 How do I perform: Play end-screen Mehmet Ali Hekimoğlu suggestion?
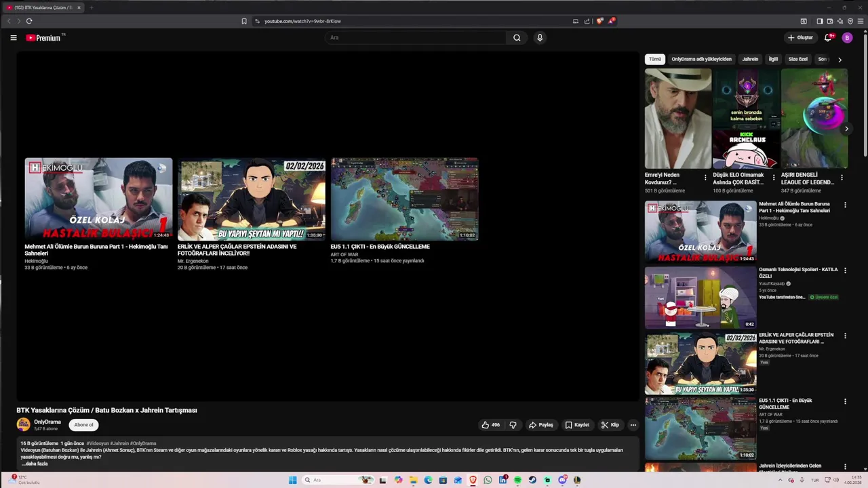[98, 199]
